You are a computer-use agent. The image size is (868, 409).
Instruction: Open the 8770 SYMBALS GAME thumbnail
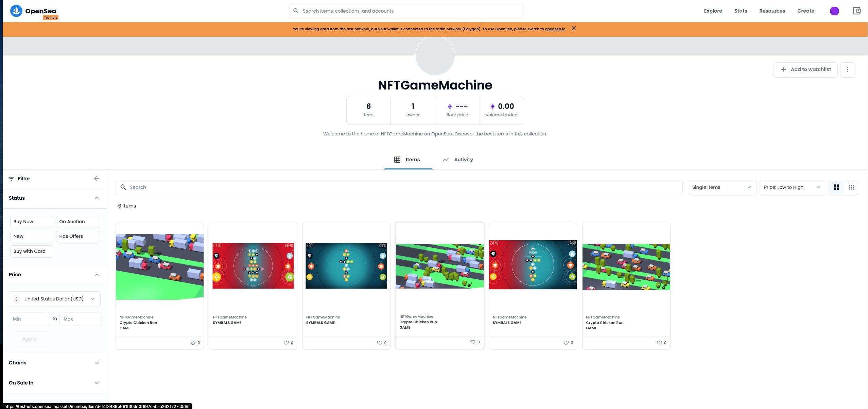(x=253, y=266)
